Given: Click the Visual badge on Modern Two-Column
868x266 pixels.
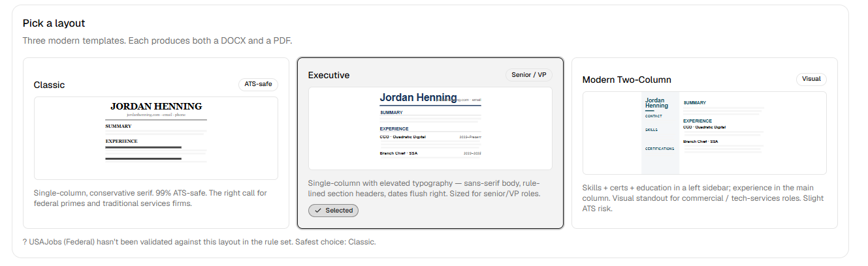Looking at the screenshot, I should click(x=811, y=79).
